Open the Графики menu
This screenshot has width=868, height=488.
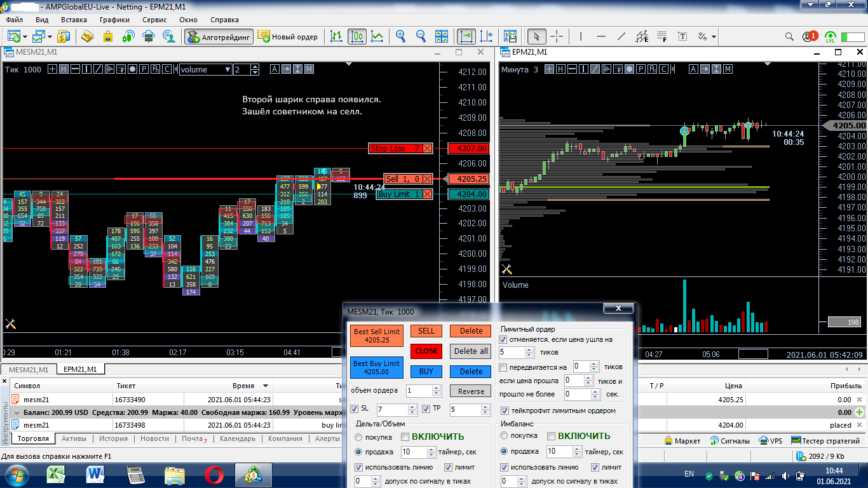tap(114, 20)
